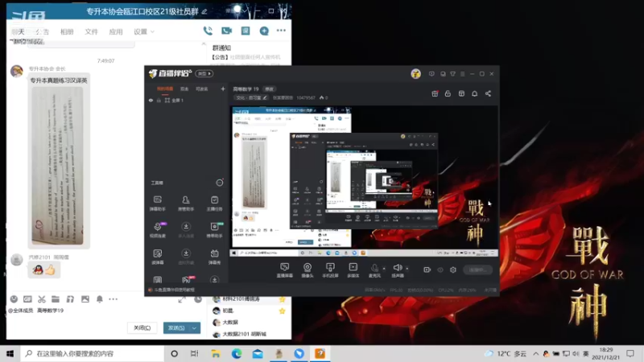Open the three-dots more menu in QQ header

click(281, 31)
